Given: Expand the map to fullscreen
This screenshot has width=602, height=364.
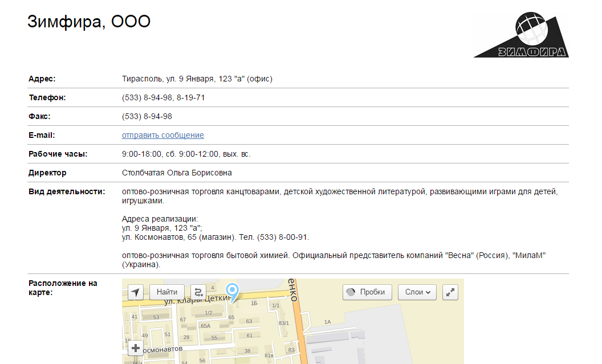Looking at the screenshot, I should coord(450,292).
